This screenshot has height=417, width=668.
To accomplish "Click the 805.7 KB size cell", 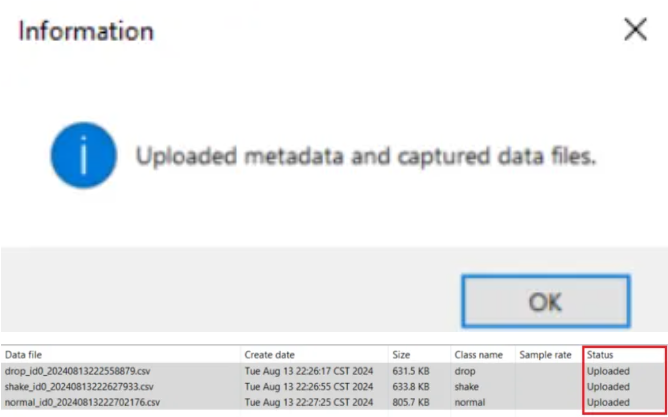I will pos(411,402).
